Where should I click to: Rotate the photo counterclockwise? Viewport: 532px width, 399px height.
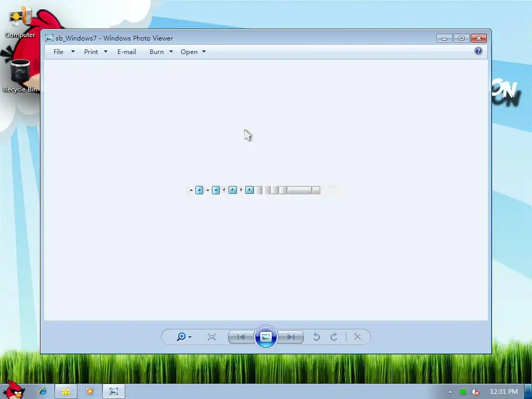[316, 337]
